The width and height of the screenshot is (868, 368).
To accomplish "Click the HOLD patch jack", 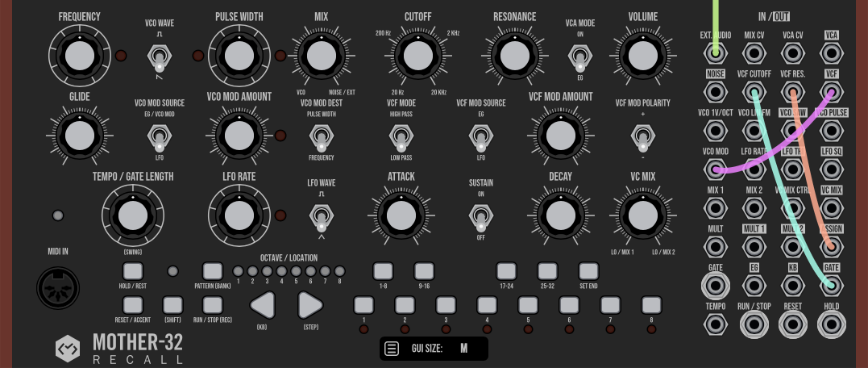I will [832, 324].
